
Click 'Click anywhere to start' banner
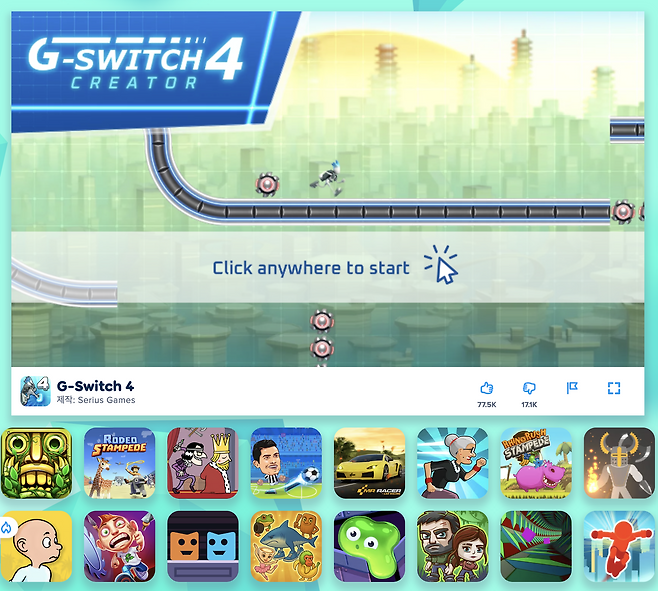click(327, 267)
